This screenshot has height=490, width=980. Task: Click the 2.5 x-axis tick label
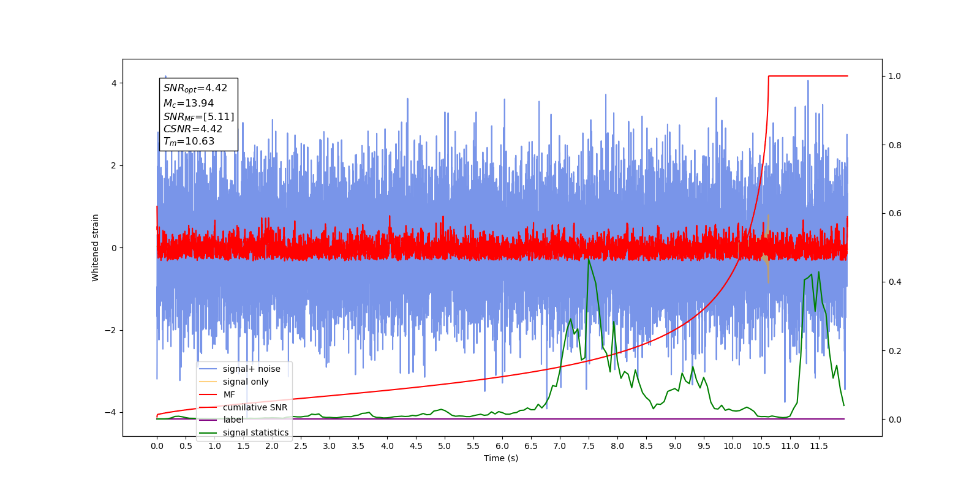coord(301,446)
